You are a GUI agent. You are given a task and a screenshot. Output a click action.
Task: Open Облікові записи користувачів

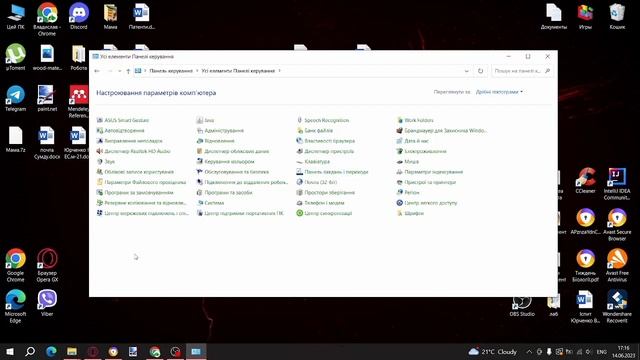point(135,172)
